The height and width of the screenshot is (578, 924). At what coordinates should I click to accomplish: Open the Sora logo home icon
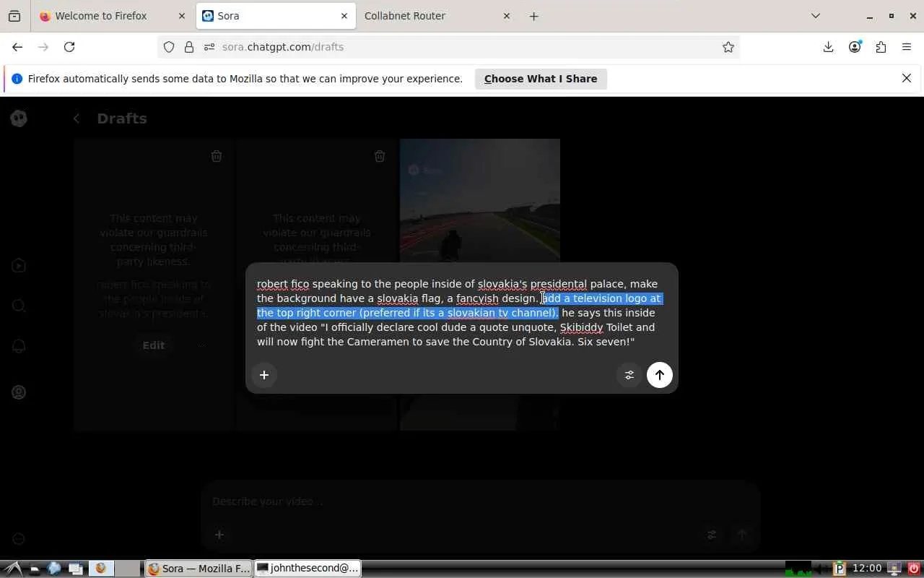[19, 118]
